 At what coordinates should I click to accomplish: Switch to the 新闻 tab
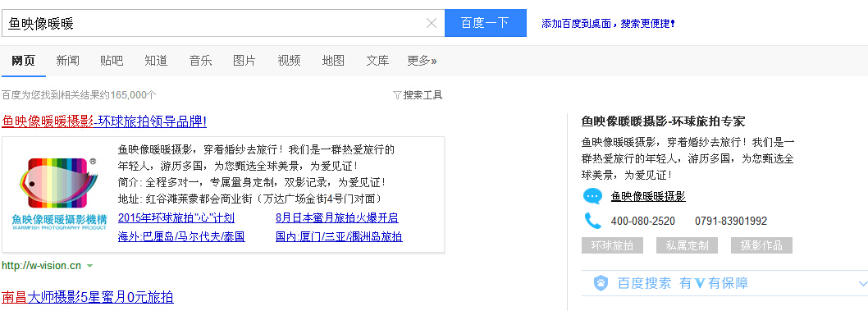(x=67, y=61)
